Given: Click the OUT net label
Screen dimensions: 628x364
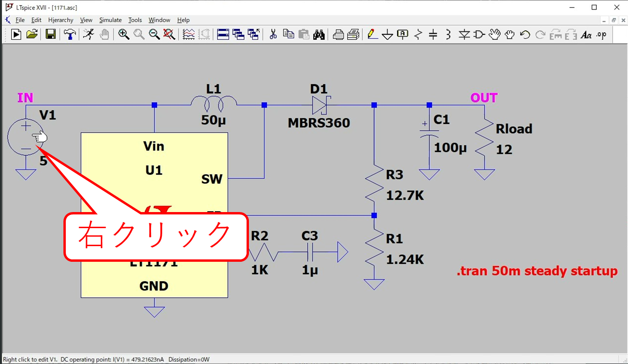Looking at the screenshot, I should tap(484, 98).
